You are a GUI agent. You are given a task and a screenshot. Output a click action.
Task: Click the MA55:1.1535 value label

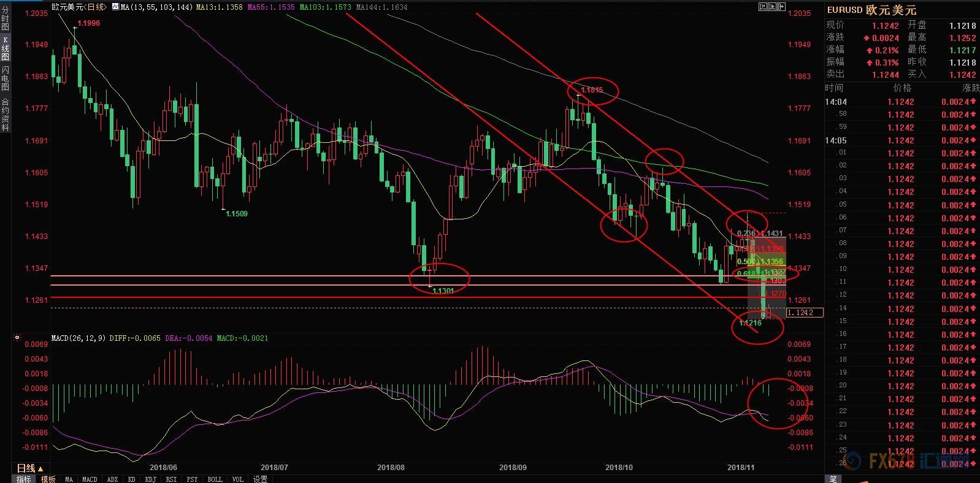270,7
